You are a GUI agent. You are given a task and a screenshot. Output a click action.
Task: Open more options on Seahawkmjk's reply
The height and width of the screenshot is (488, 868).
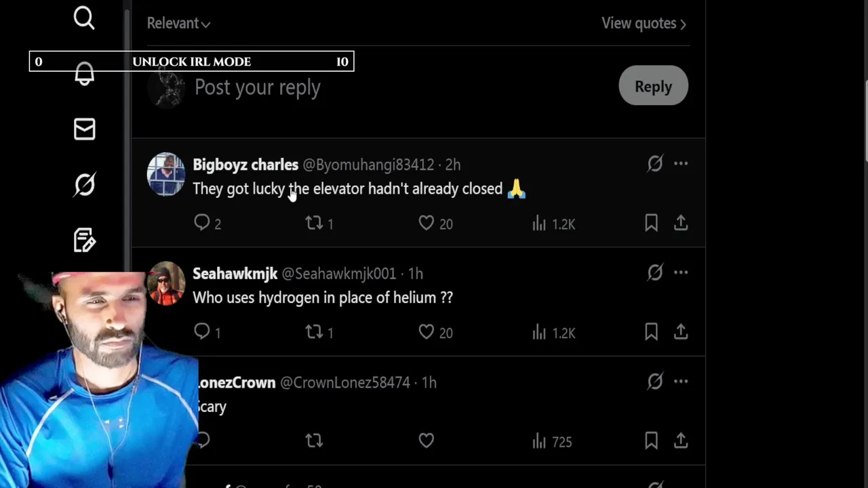click(x=681, y=272)
